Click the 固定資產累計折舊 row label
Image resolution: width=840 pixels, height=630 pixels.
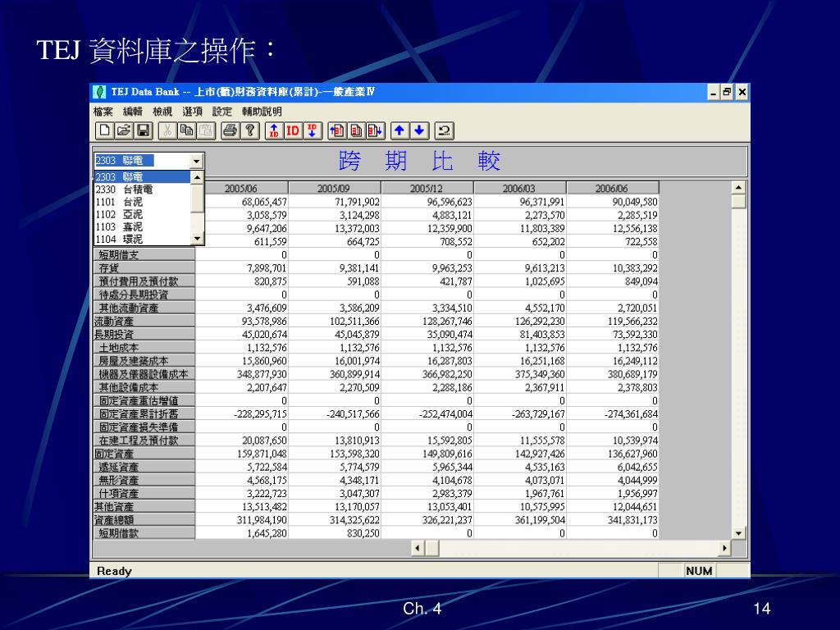coord(144,414)
